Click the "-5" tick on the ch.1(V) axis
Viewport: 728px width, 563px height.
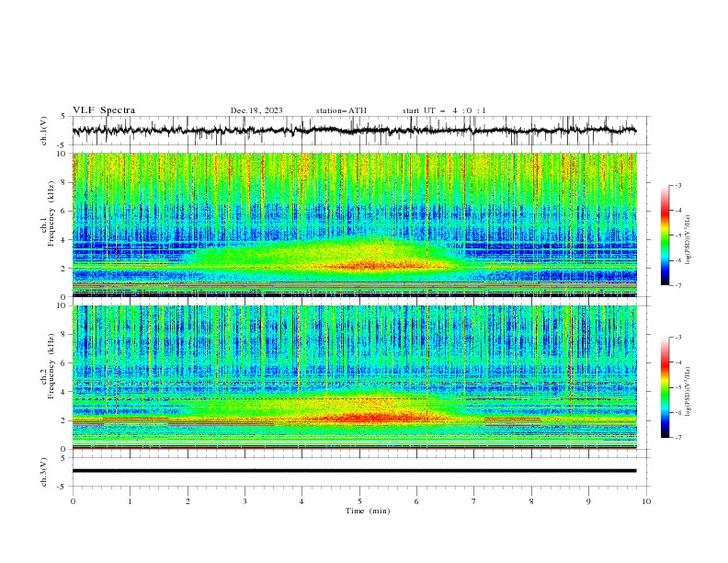pos(63,145)
